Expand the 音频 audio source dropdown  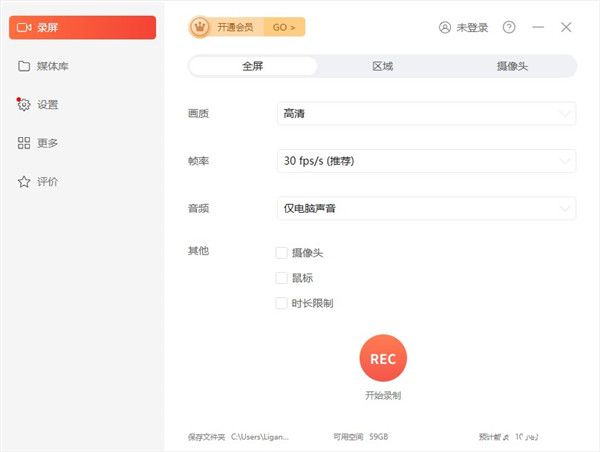pyautogui.click(x=426, y=209)
